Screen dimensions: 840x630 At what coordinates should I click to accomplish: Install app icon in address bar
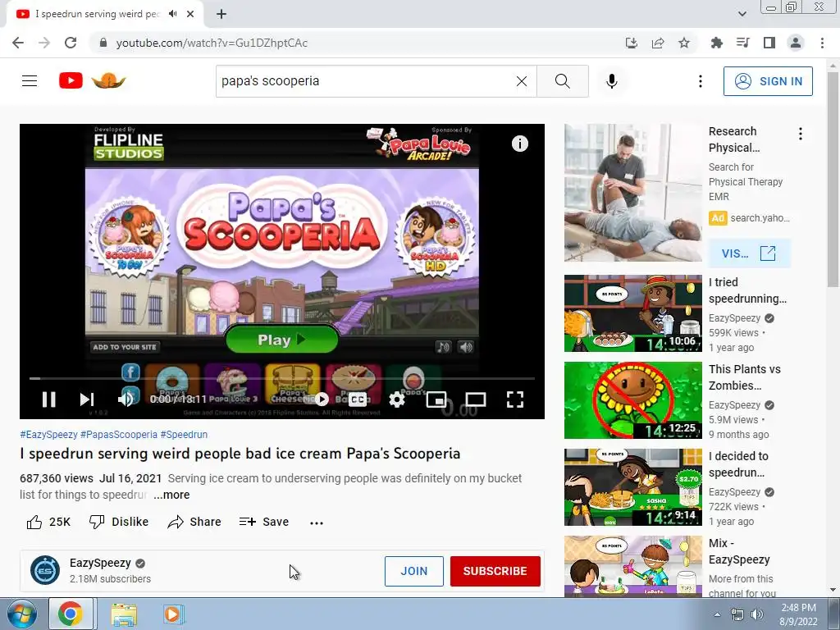pos(631,43)
